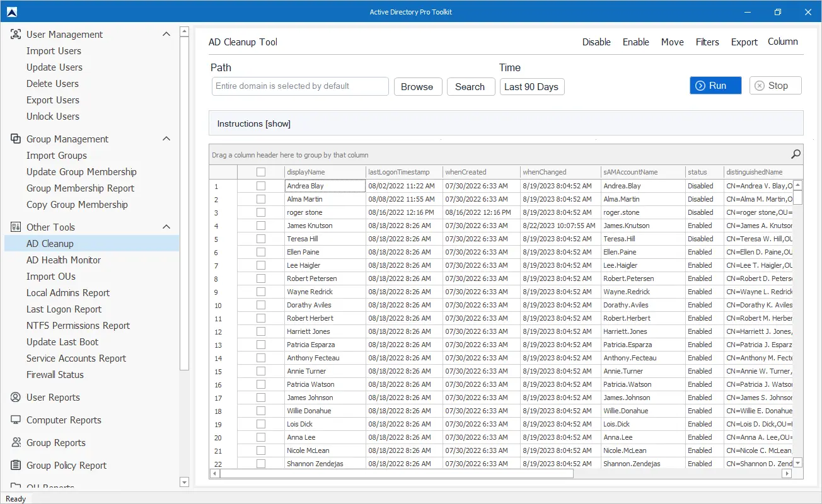The height and width of the screenshot is (504, 822).
Task: Open the Column menu
Action: coord(783,42)
